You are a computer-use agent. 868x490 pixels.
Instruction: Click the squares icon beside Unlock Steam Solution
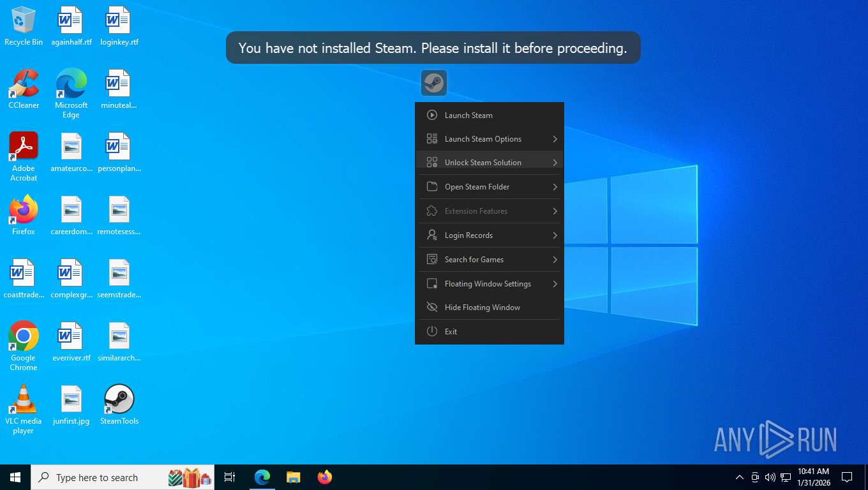point(432,163)
